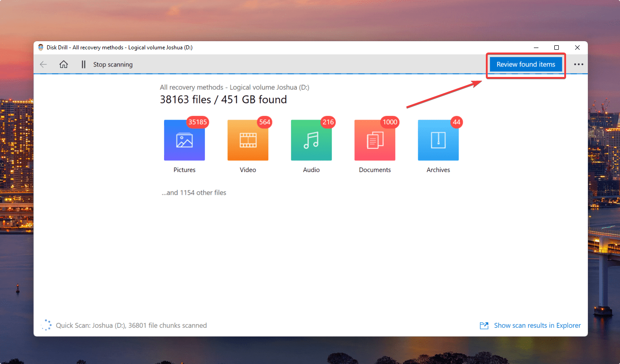
Task: Click the Audio label text
Action: pyautogui.click(x=311, y=170)
